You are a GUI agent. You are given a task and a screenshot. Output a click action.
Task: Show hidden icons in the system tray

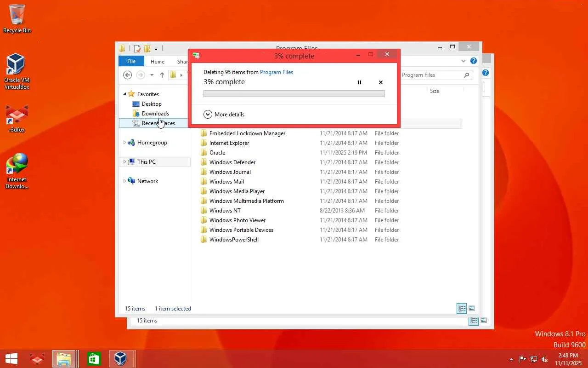pos(511,359)
